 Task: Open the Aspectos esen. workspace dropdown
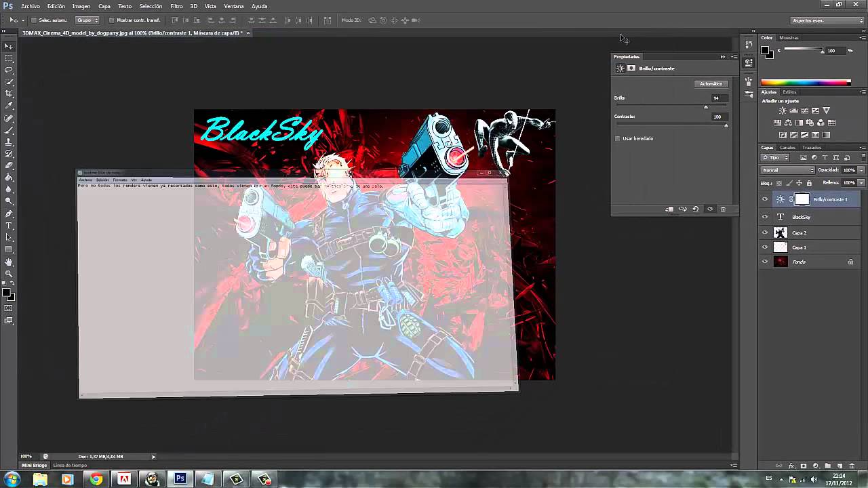pyautogui.click(x=827, y=20)
